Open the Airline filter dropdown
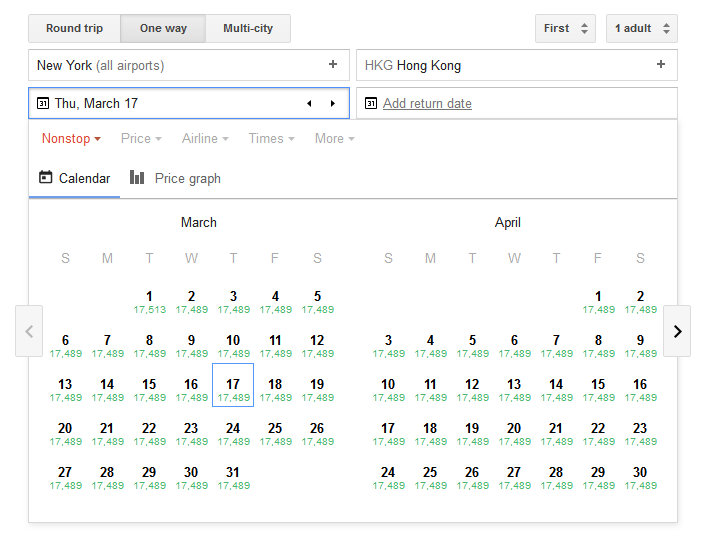 click(205, 139)
